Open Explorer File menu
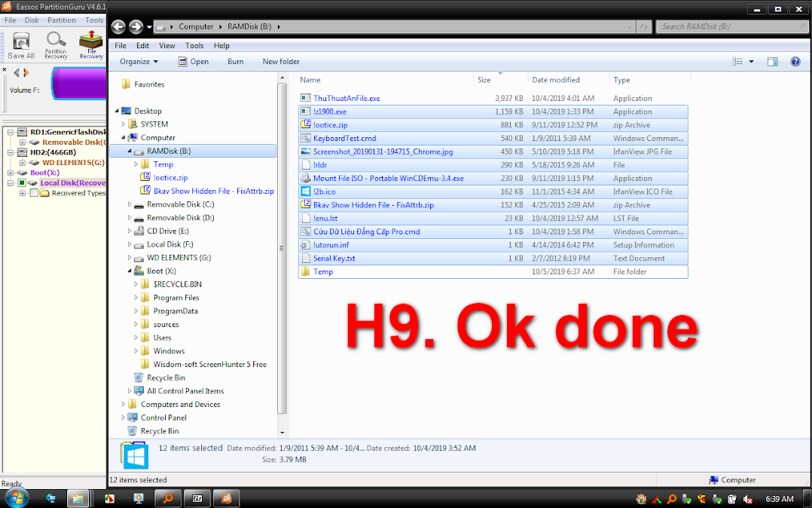Image resolution: width=812 pixels, height=508 pixels. 121,46
